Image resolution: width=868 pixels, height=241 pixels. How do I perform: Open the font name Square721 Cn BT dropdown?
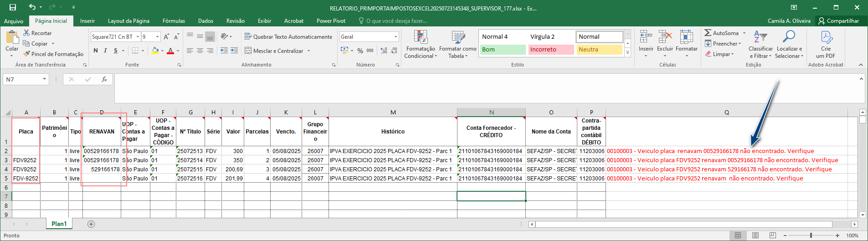[138, 37]
